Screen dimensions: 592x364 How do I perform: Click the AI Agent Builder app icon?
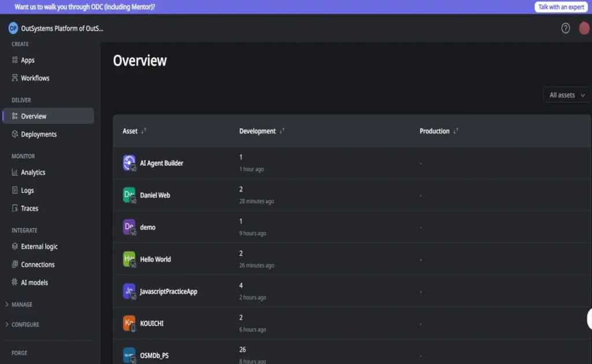point(129,163)
